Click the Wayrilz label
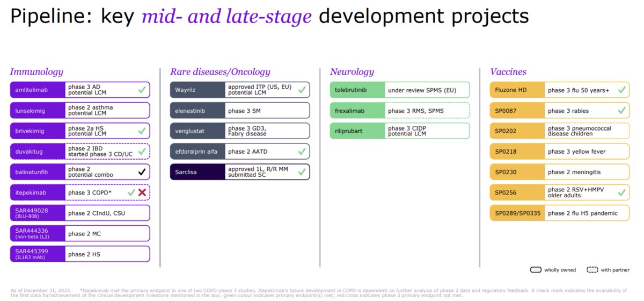 click(197, 90)
